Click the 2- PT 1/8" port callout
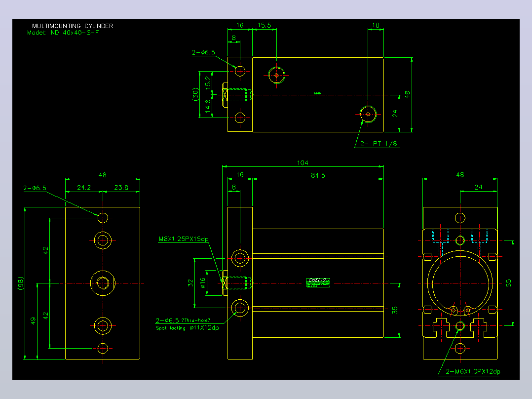Image resolution: width=532 pixels, height=399 pixels. point(380,144)
